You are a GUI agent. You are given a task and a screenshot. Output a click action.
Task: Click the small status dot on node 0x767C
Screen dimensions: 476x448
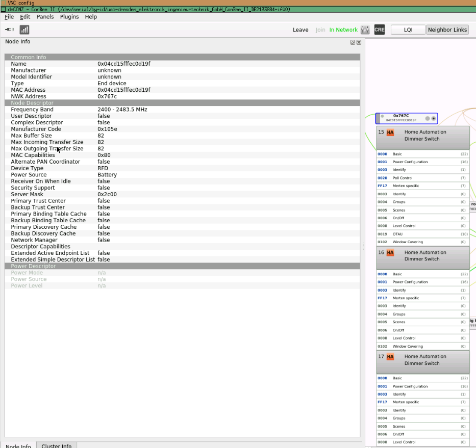click(x=382, y=116)
